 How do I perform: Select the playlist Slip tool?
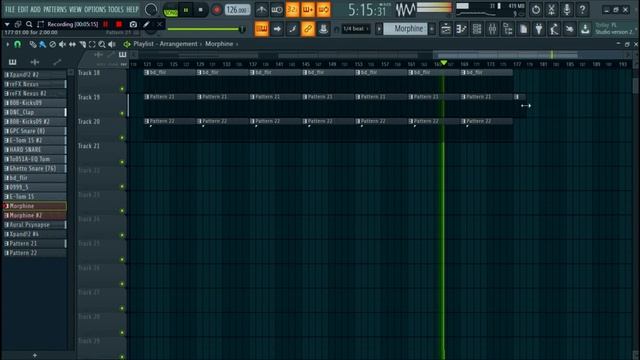tap(72, 44)
